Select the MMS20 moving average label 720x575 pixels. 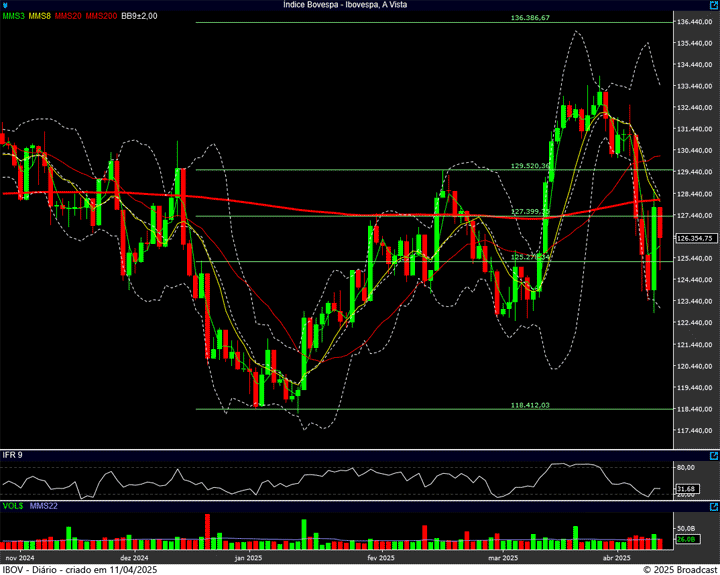[x=69, y=17]
